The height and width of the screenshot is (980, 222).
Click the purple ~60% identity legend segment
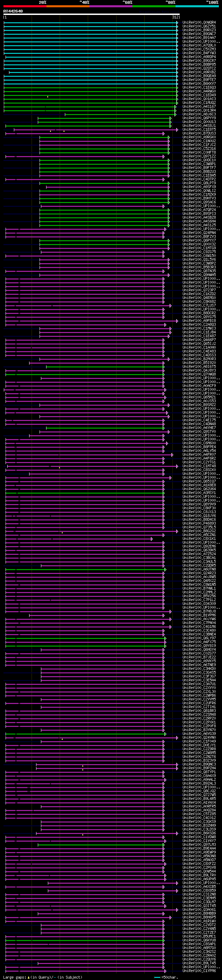111,6
